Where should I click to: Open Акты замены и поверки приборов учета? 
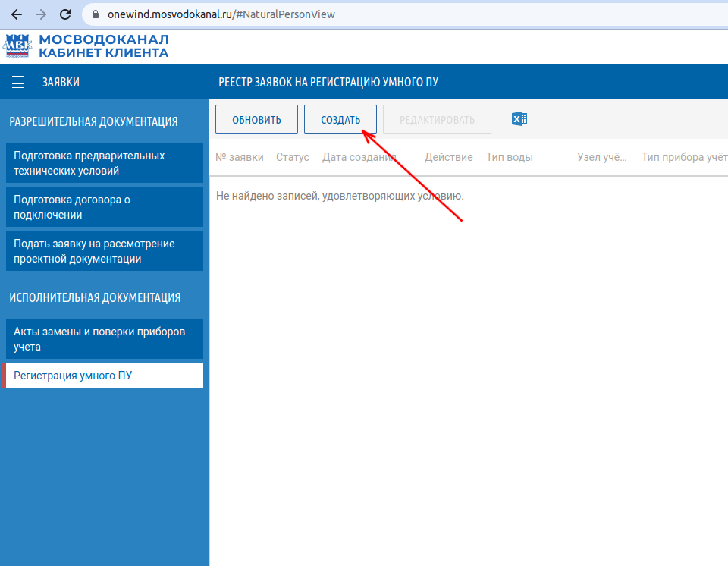[x=105, y=339]
